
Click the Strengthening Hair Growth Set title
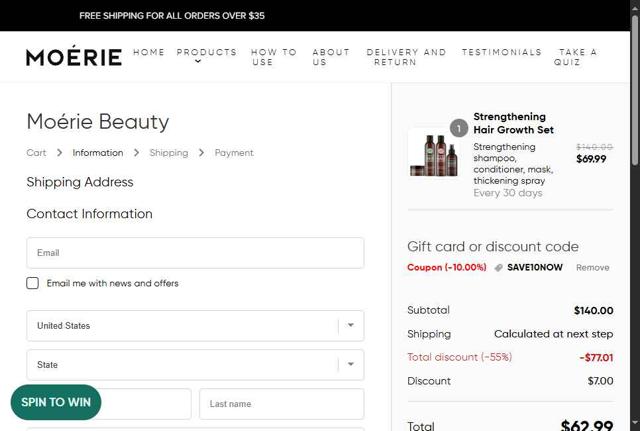point(513,123)
